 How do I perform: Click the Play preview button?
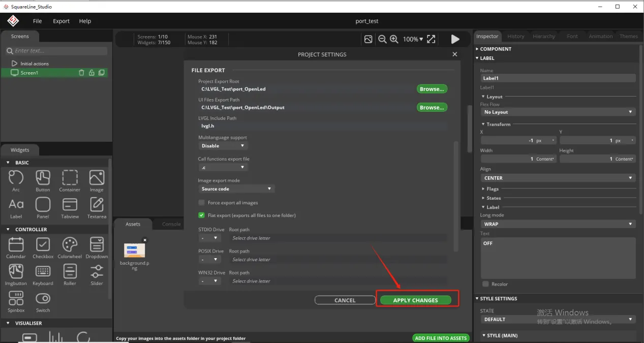click(x=455, y=39)
